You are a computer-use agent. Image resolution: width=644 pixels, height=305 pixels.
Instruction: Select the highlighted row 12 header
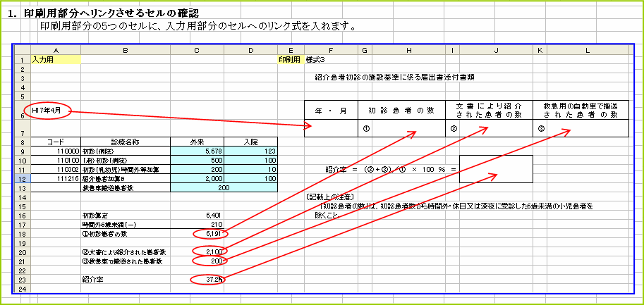click(22, 179)
